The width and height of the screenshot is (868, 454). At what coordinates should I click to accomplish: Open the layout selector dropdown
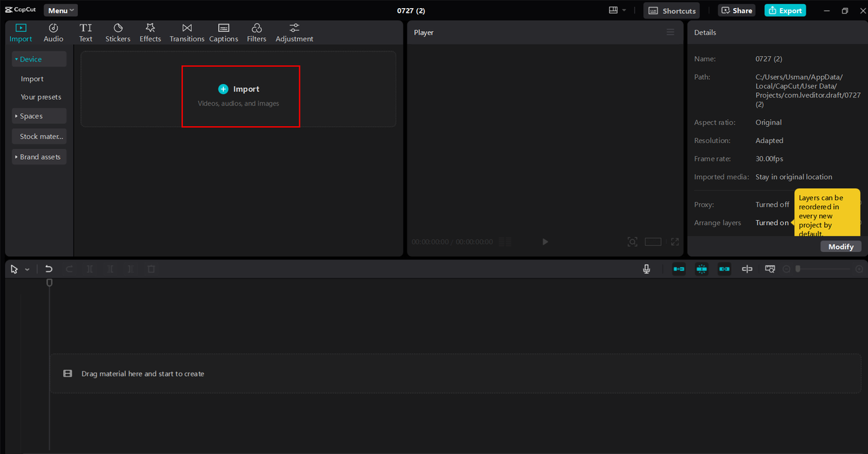coord(617,10)
